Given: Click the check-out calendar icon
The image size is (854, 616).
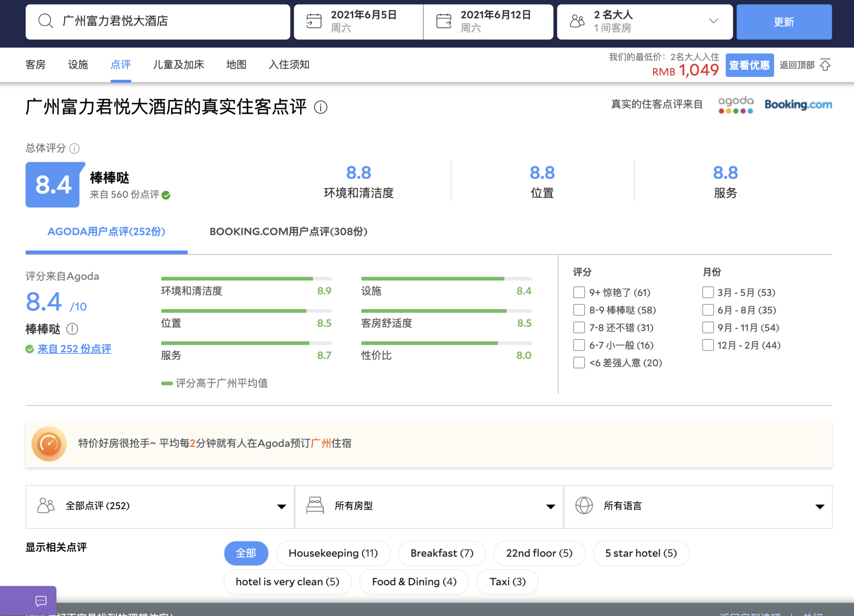Looking at the screenshot, I should coord(444,20).
